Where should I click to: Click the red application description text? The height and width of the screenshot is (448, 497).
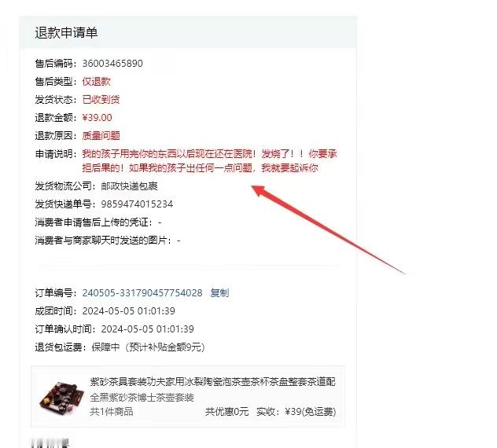[209, 160]
